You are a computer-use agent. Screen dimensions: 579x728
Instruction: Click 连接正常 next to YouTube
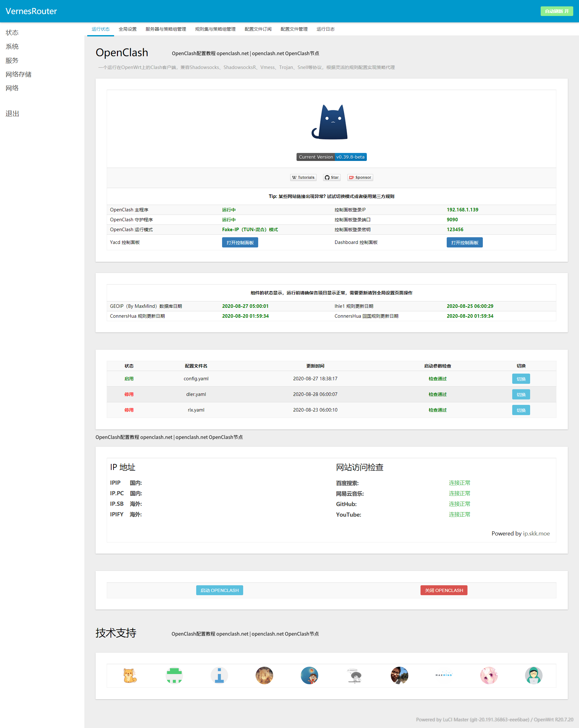point(459,514)
